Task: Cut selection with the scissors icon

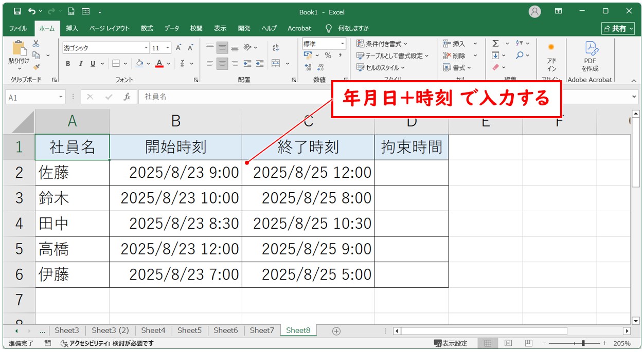Action: tap(36, 44)
